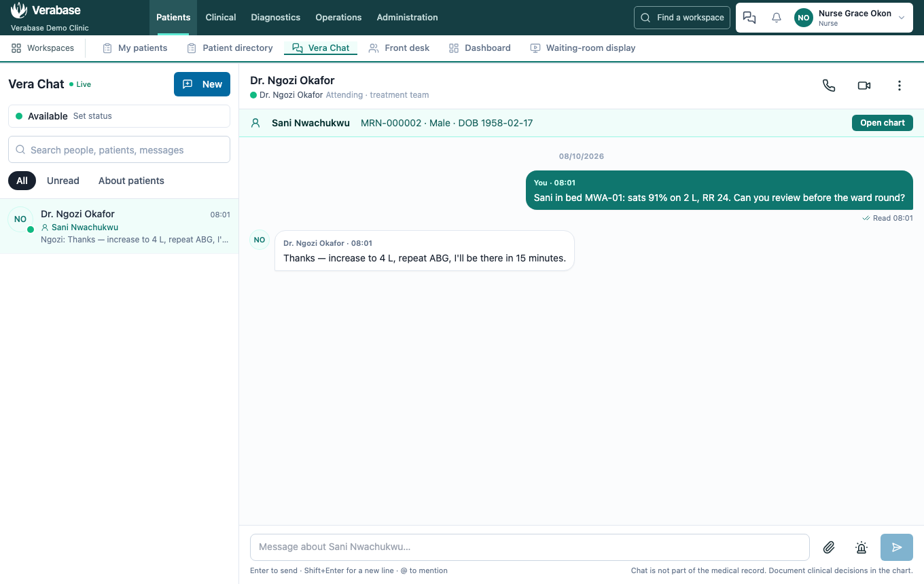Image resolution: width=924 pixels, height=584 pixels.
Task: Open notifications bell in the header
Action: (x=777, y=18)
